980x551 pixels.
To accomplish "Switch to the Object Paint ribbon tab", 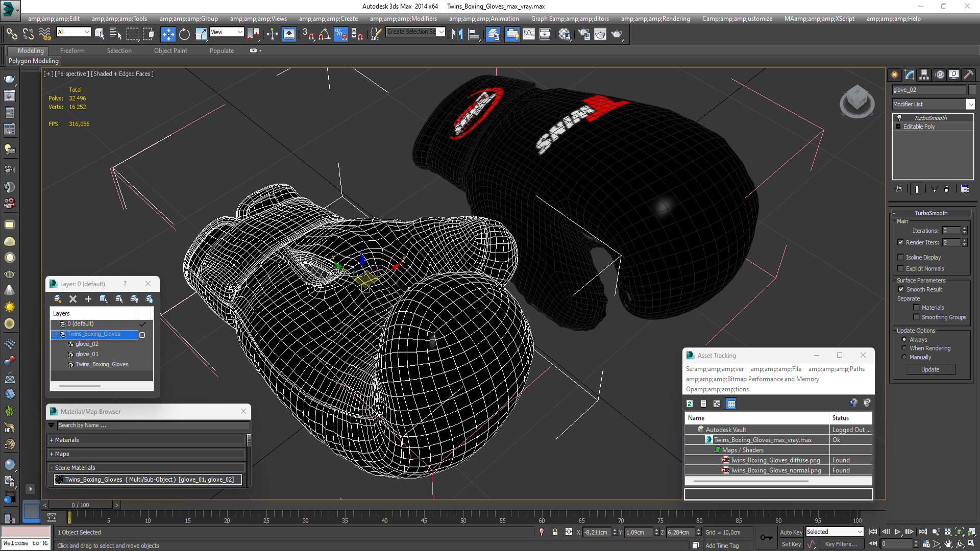I will tap(170, 51).
